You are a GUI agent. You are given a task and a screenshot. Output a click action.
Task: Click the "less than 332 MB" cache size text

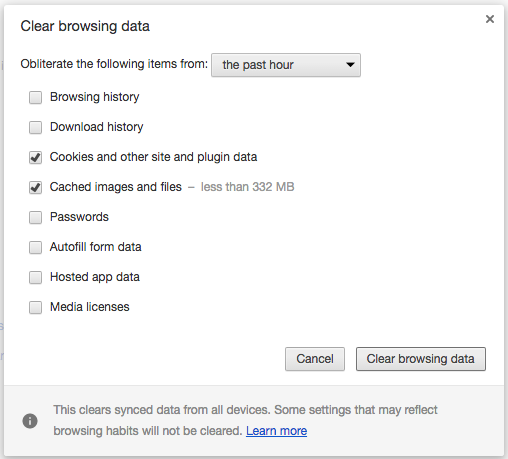(x=247, y=187)
